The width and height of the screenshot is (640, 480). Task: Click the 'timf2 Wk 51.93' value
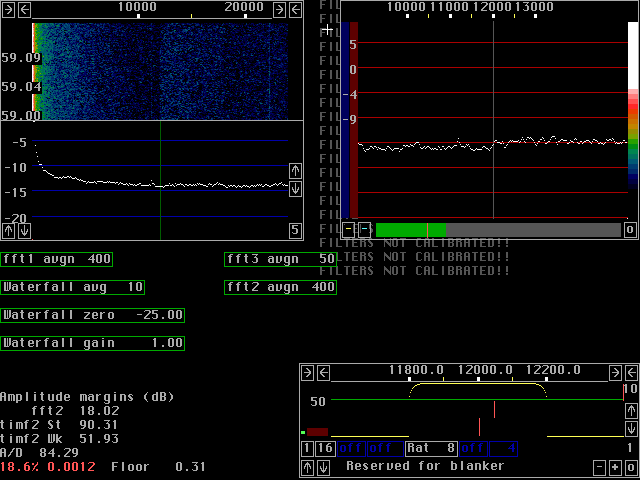[x=60, y=439]
